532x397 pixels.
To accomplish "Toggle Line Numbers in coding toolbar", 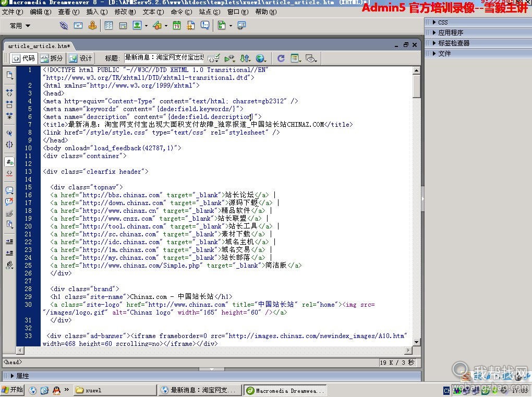I will pos(9,162).
